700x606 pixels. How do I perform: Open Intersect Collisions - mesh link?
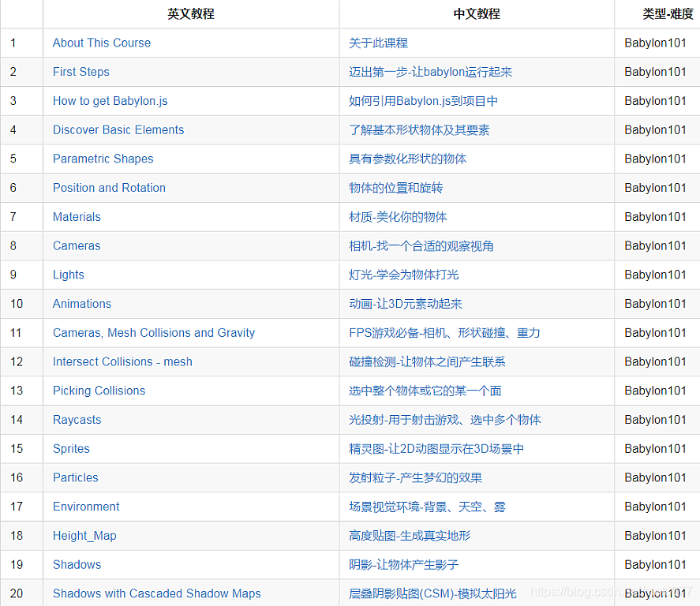click(x=122, y=362)
